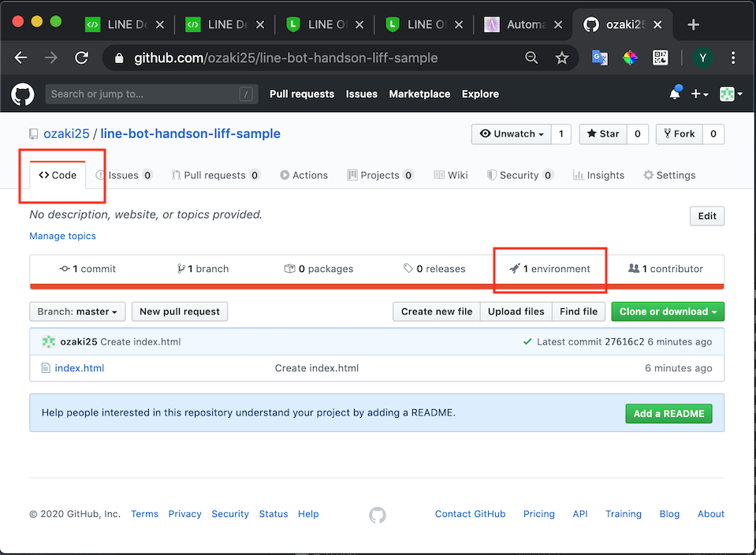Open the Actions tab
Screen dimensions: 756x555
pos(304,176)
